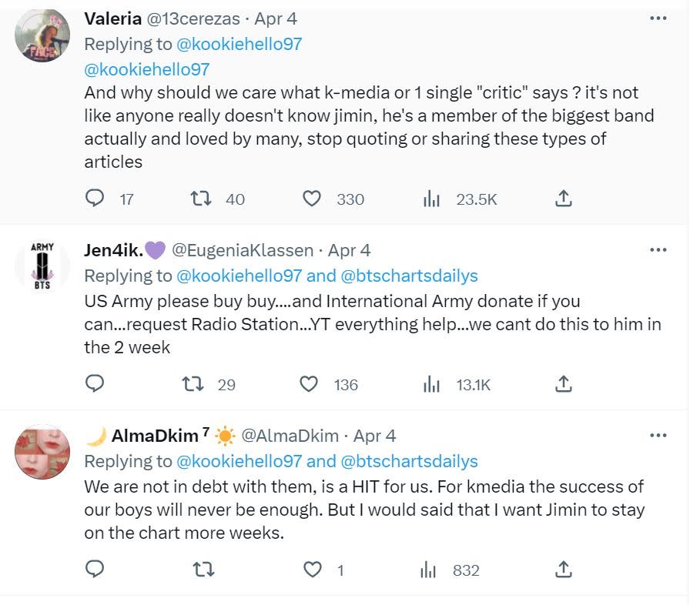The height and width of the screenshot is (605, 700).
Task: Like Valeria's tweet about k-media
Action: 311,199
